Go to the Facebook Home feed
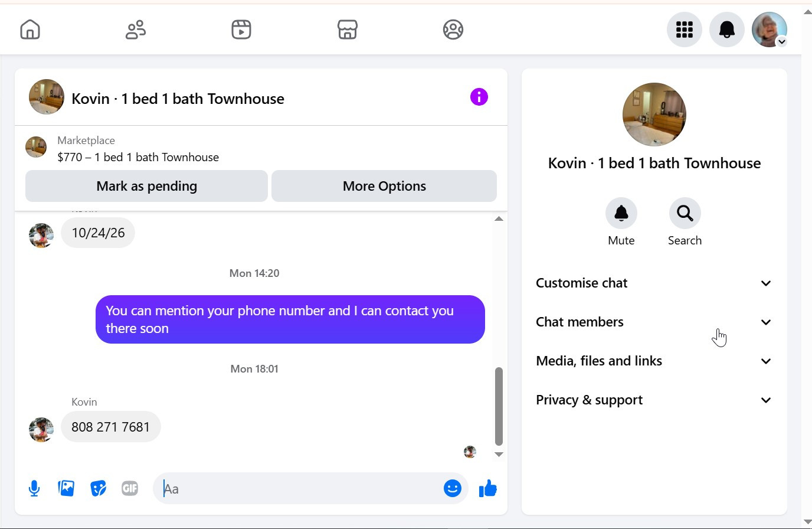Viewport: 812px width, 529px height. click(x=30, y=30)
